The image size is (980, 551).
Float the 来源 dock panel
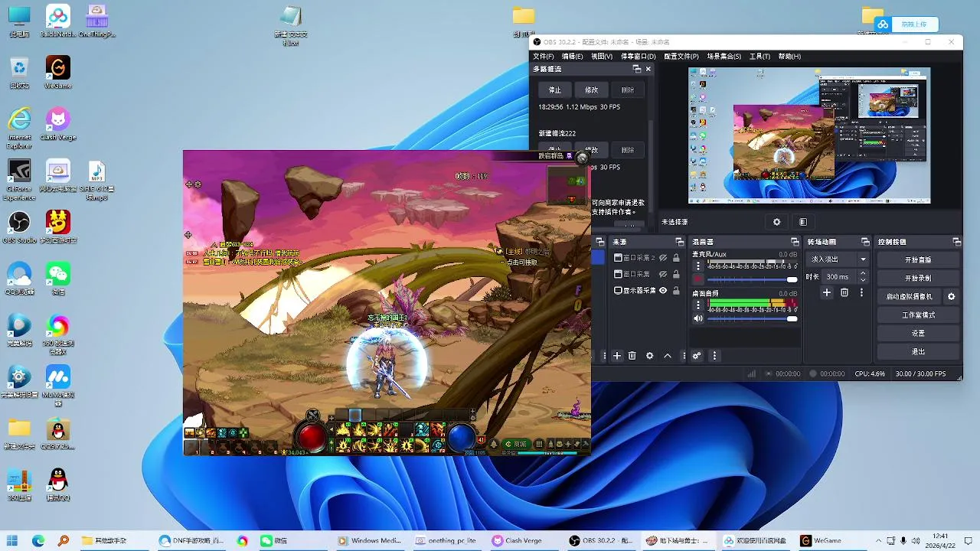678,242
